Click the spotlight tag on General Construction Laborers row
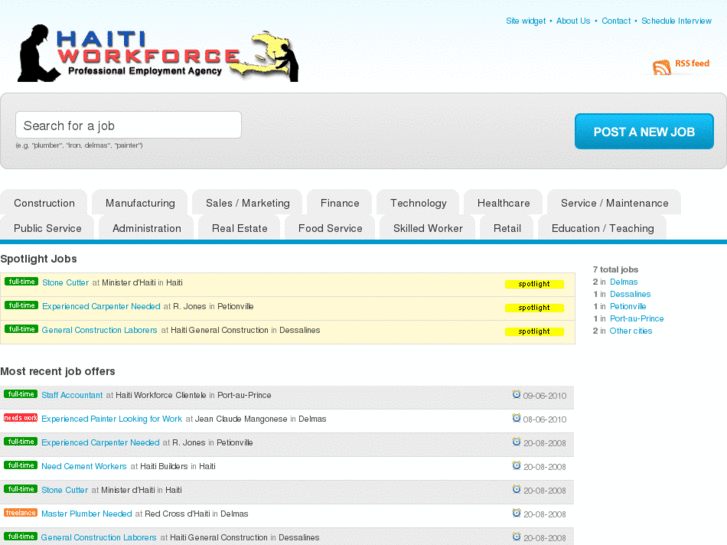The height and width of the screenshot is (545, 727). pos(534,331)
